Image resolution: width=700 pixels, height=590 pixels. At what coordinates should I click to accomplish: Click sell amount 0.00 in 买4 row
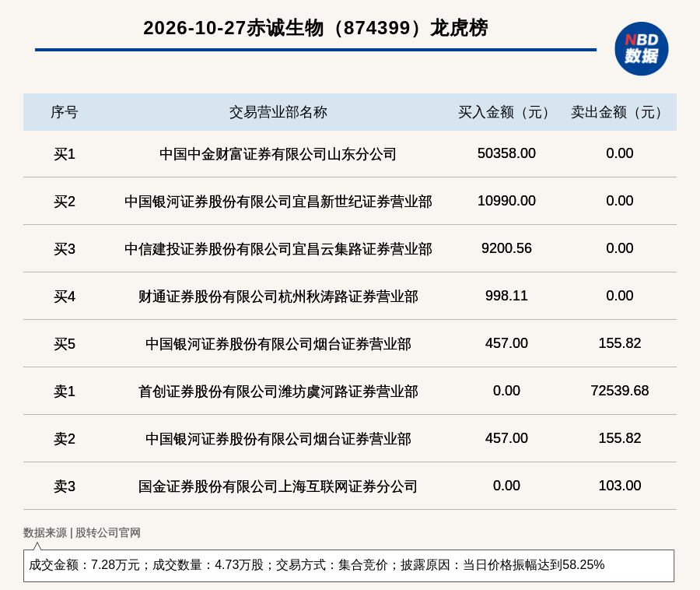pos(619,296)
